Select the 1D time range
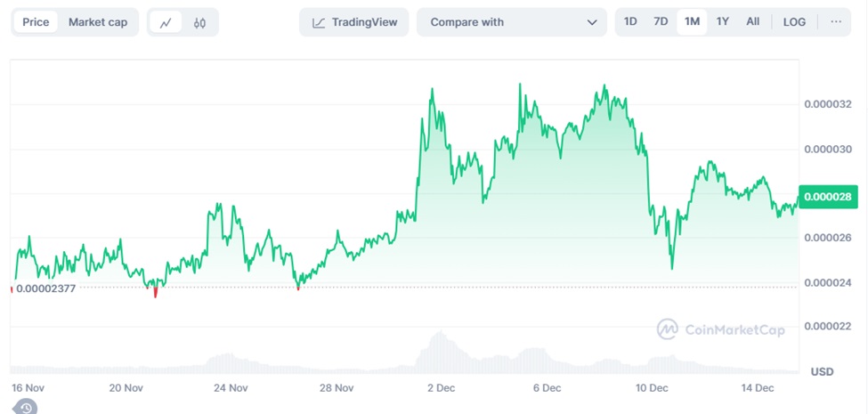The image size is (868, 414). 630,21
